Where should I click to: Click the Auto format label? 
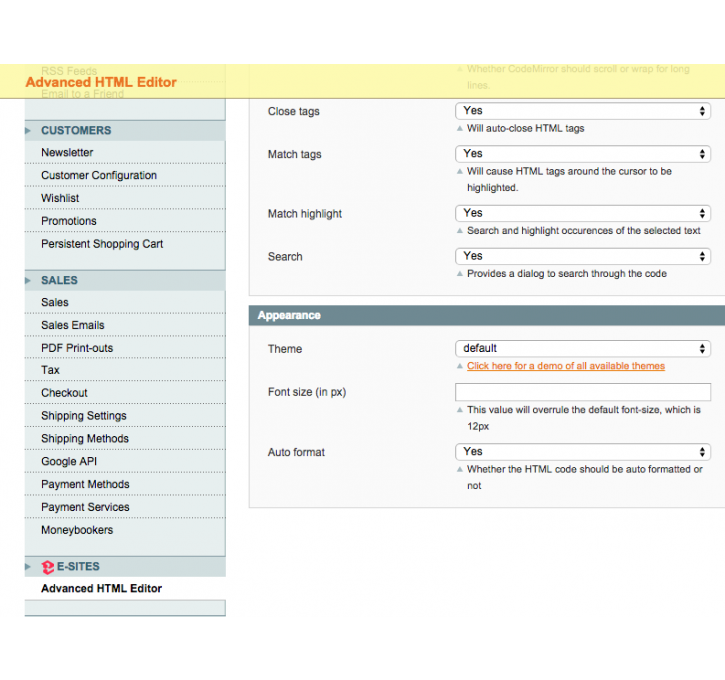point(296,452)
